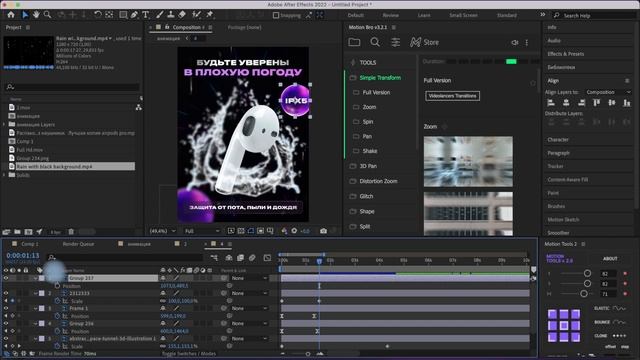This screenshot has width=640, height=360.
Task: Select the Clone Stamp tool
Action: coord(171,15)
